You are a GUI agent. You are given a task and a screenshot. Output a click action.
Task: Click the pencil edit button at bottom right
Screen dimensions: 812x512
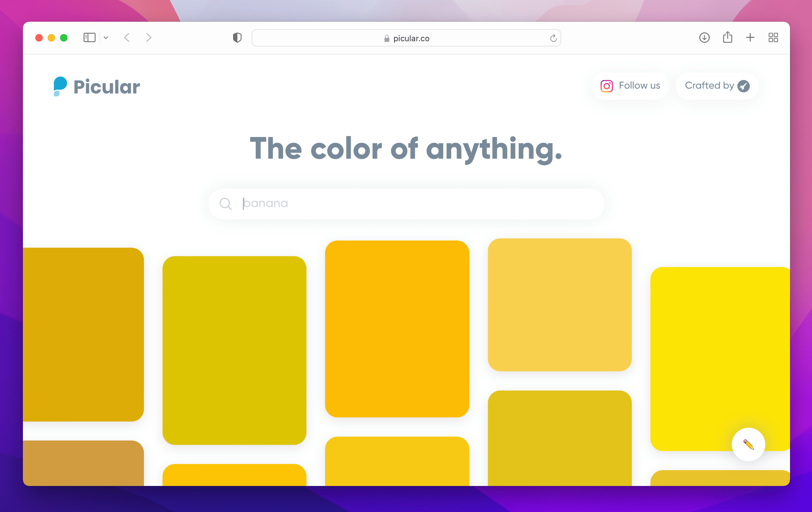pyautogui.click(x=748, y=444)
